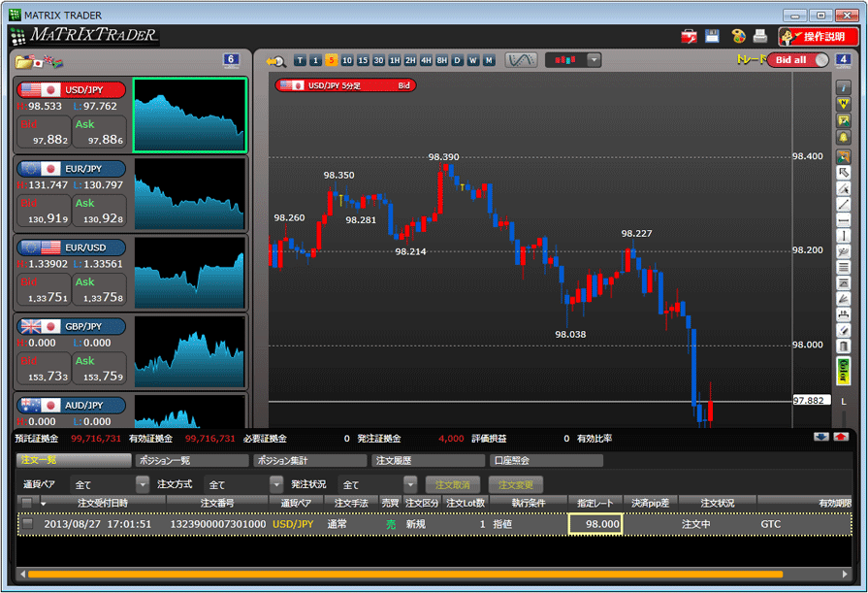Expand bottom panel with red up arrow

pos(841,437)
